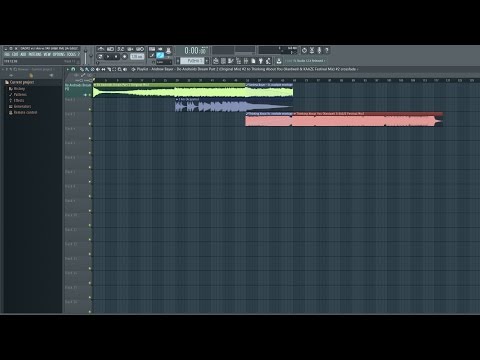The width and height of the screenshot is (480, 360).
Task: Click the one-click audio recording microphone
Action: [x=319, y=50]
